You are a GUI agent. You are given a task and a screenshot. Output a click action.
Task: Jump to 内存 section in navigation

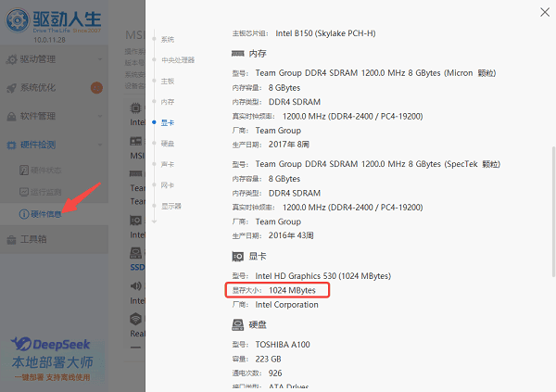point(168,102)
